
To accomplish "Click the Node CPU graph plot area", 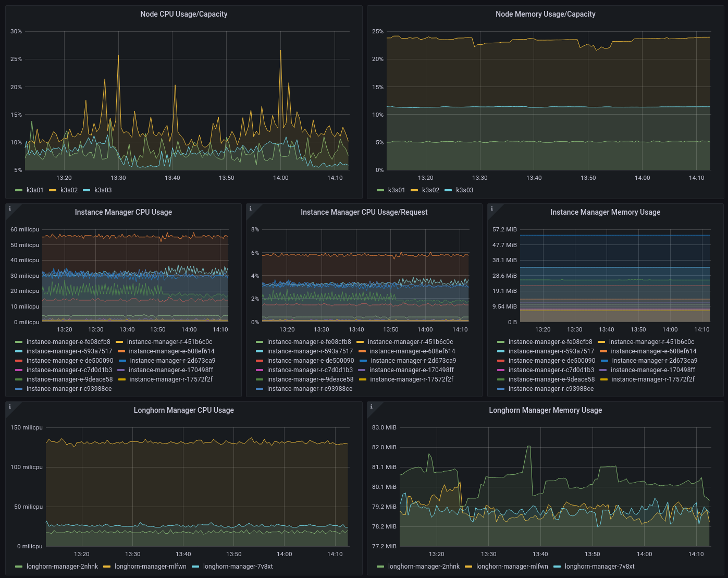I will click(x=187, y=101).
